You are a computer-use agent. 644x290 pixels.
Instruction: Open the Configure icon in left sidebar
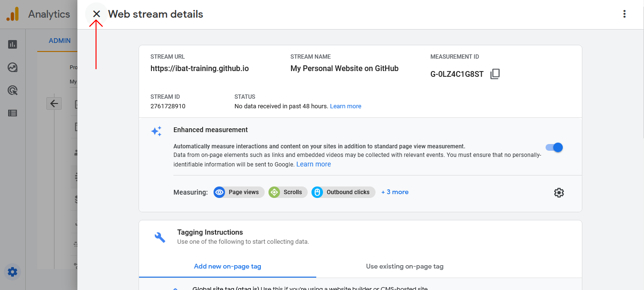click(12, 113)
